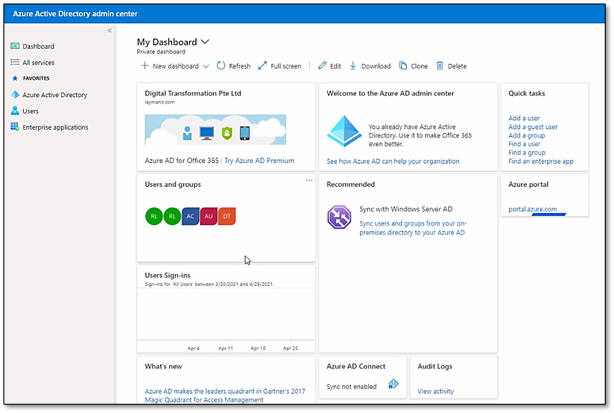Image resolution: width=614 pixels, height=413 pixels.
Task: Click the Full screen arrows icon
Action: 262,65
